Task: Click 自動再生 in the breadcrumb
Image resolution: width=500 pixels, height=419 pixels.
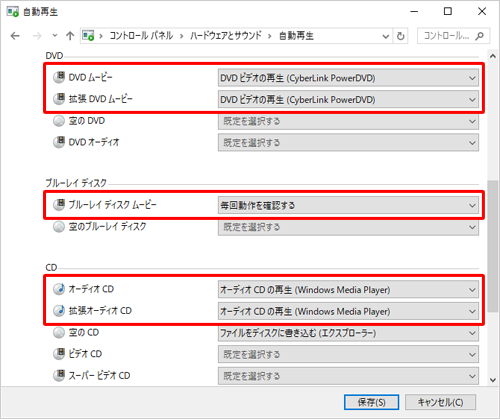Action: (x=296, y=35)
